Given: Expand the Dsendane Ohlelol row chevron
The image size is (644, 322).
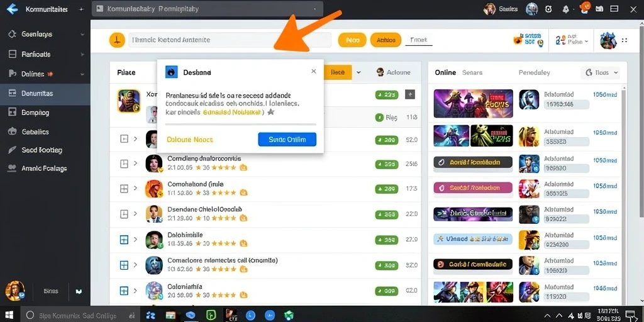Looking at the screenshot, I should click(x=136, y=214).
